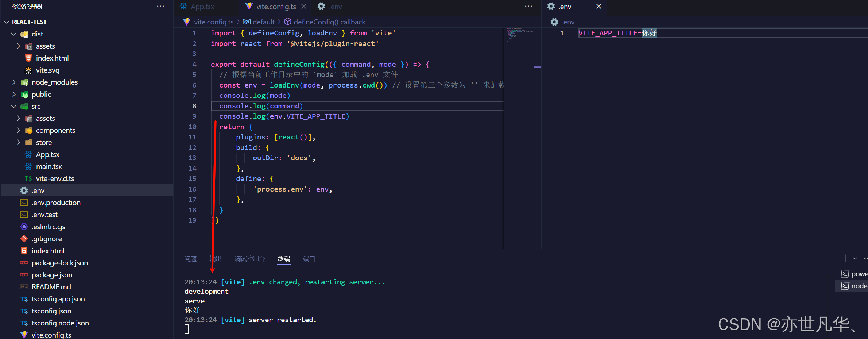Open the 问题 (Problems) panel tab
This screenshot has width=868, height=339.
(190, 259)
